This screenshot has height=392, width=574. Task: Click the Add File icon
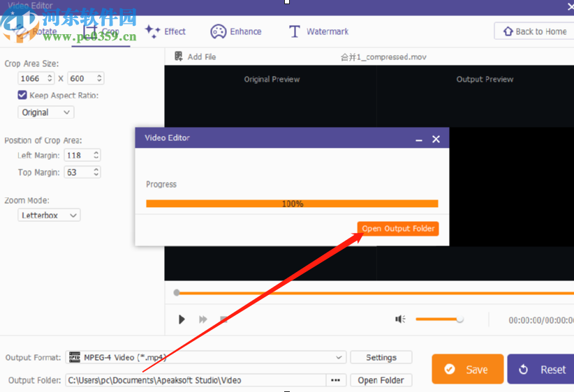coord(178,56)
